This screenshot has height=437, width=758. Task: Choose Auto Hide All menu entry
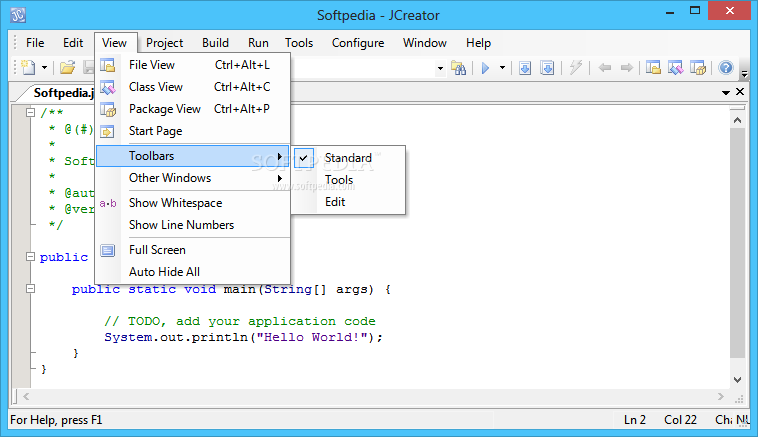point(193,272)
